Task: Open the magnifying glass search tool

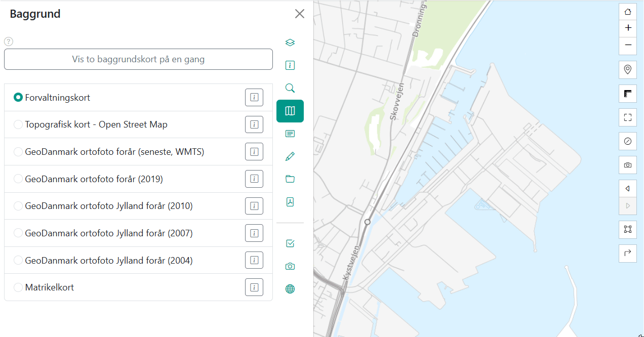Action: pyautogui.click(x=290, y=88)
